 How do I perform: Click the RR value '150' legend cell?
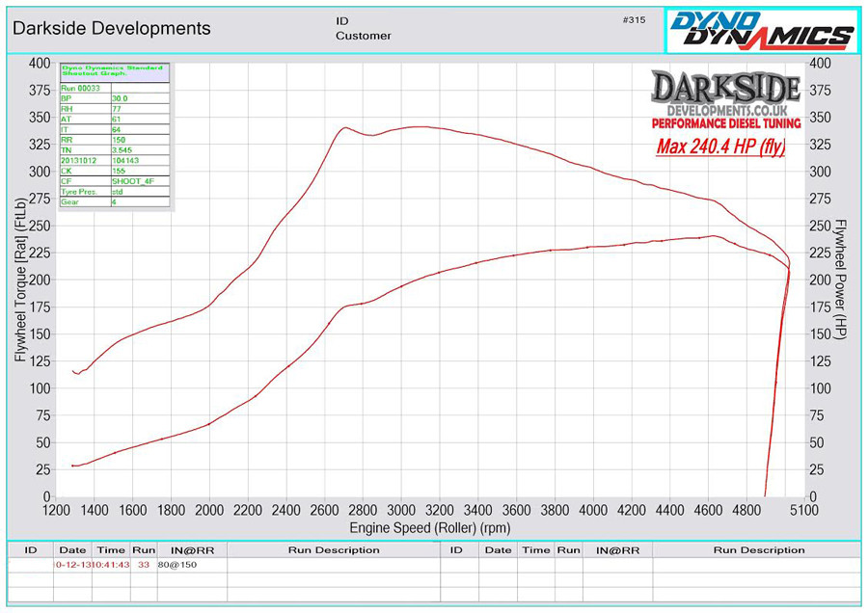(x=140, y=140)
